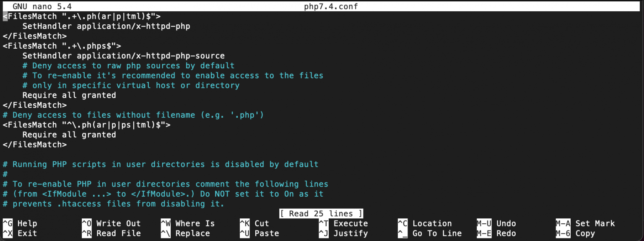Select the Go To Line shortcut

pyautogui.click(x=430, y=233)
